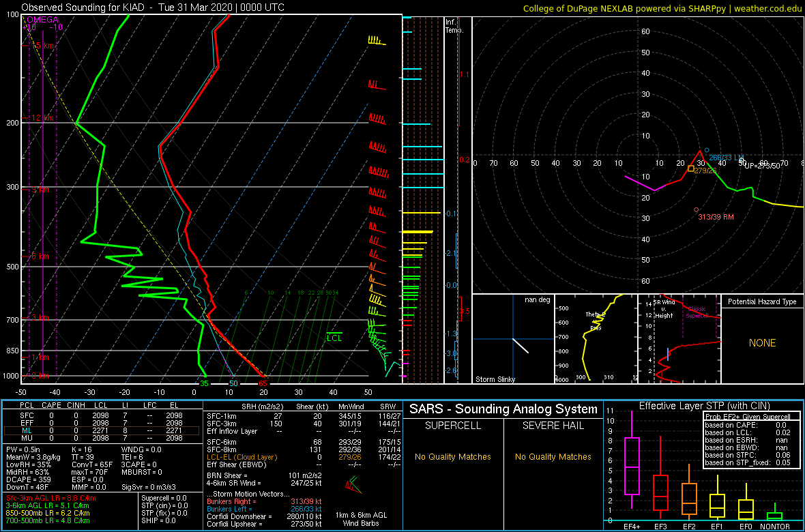
Task: Click the NONE hazard type result
Action: (762, 343)
